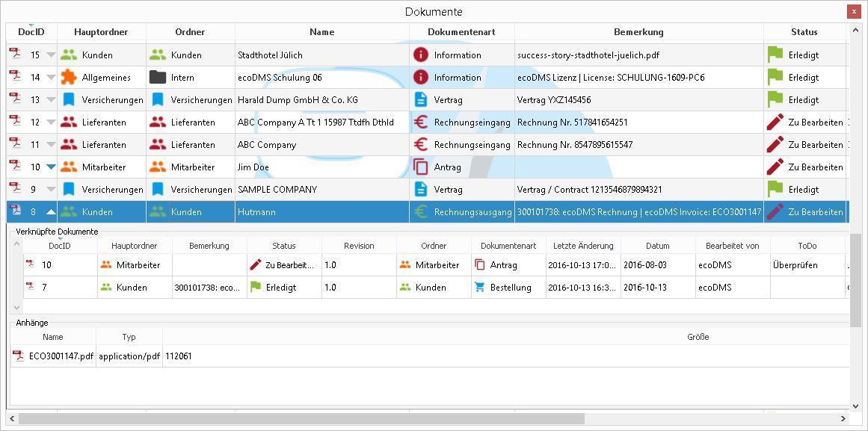Screen dimensions: 868x431
Task: Sort by the Dokumentenart column header
Action: 461,32
